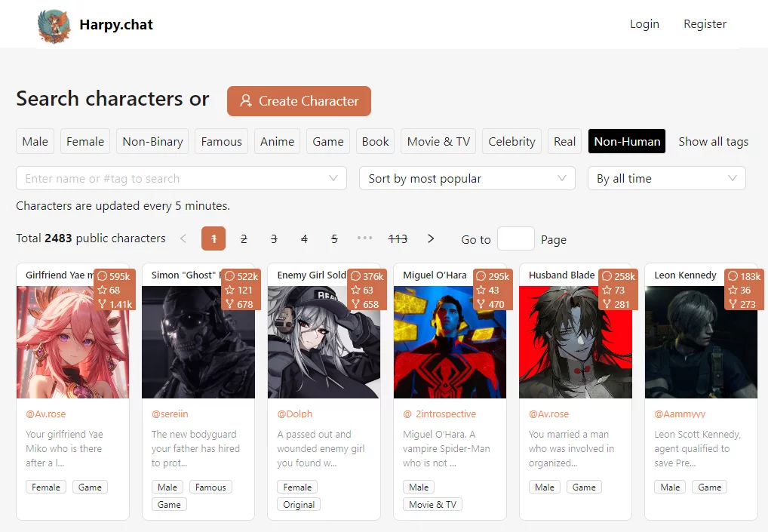
Task: Click the star icon on Simon "Ghost" card
Action: (229, 290)
